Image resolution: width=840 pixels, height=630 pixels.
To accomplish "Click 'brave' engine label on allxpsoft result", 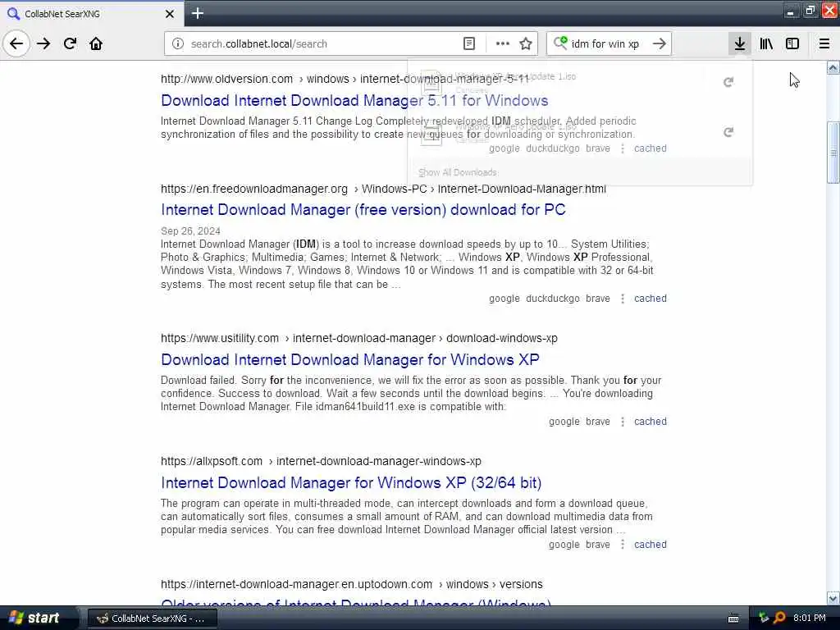I will tap(598, 545).
